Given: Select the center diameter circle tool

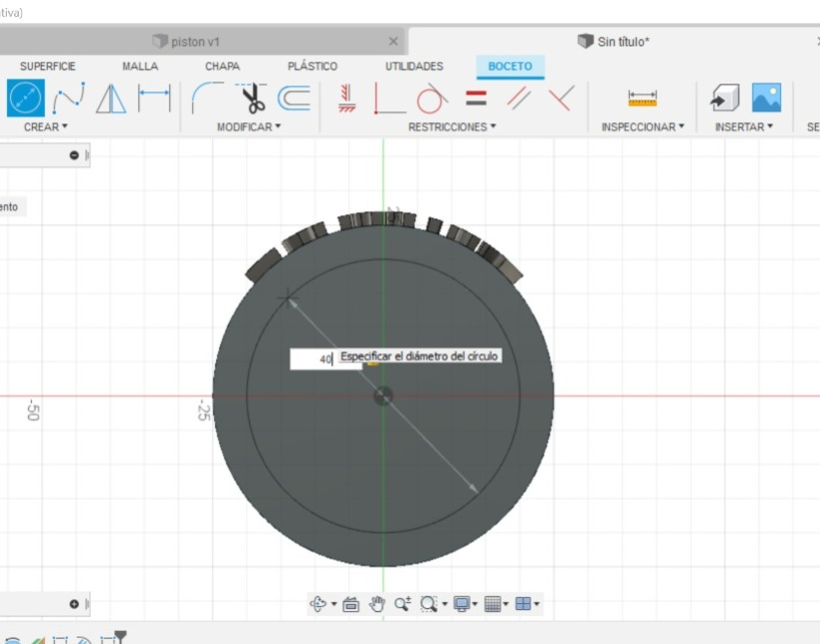Looking at the screenshot, I should coord(26,98).
